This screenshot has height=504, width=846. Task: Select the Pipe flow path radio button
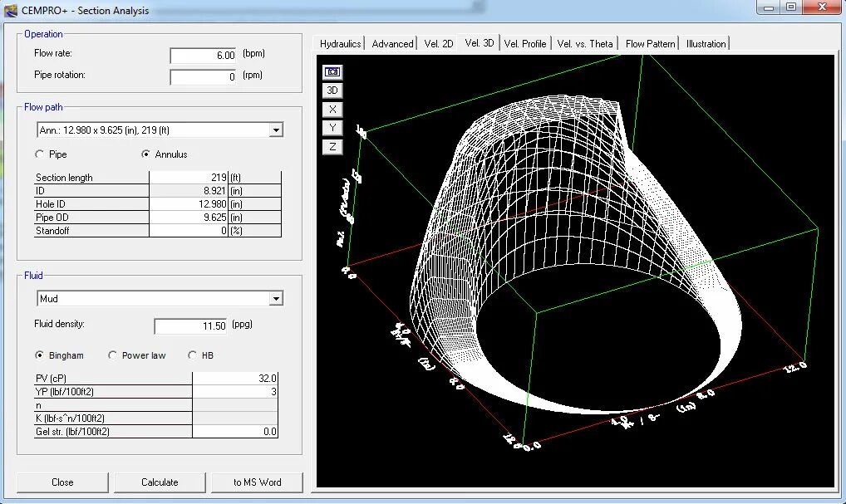point(39,154)
